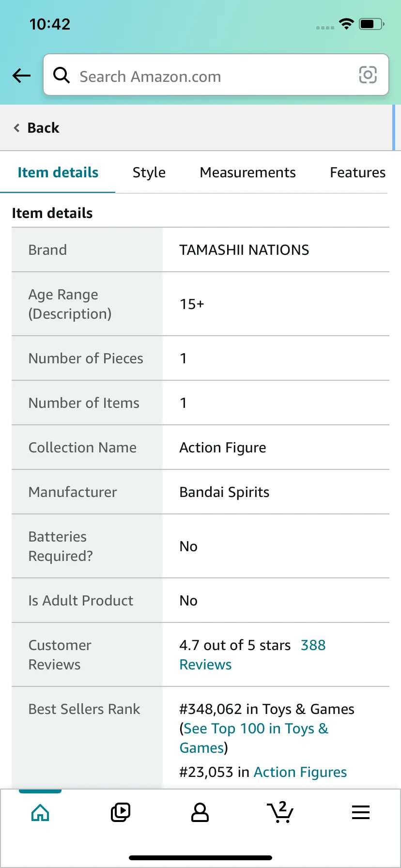Open the account profile icon
The image size is (401, 868).
click(x=200, y=812)
